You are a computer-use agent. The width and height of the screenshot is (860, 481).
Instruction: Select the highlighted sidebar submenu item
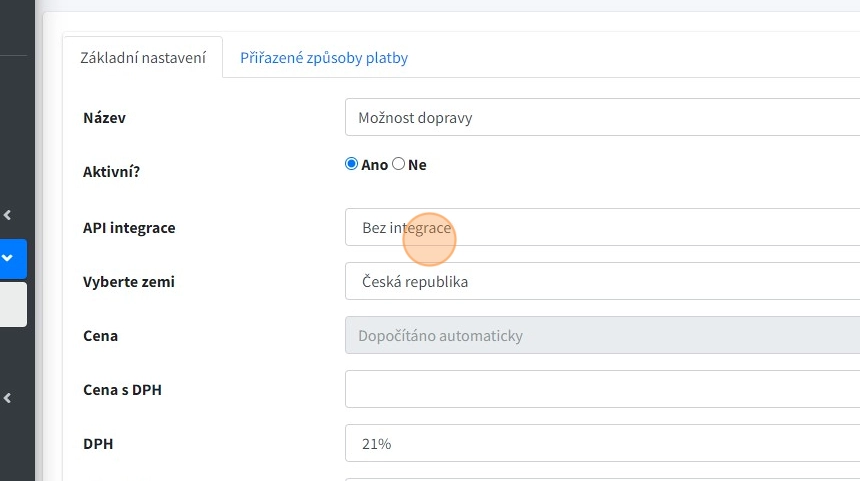pyautogui.click(x=13, y=304)
